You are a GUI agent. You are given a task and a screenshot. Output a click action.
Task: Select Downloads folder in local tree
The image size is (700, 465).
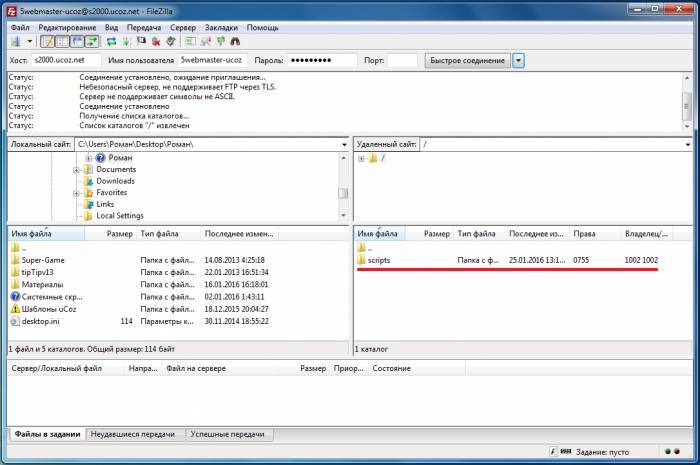point(115,181)
